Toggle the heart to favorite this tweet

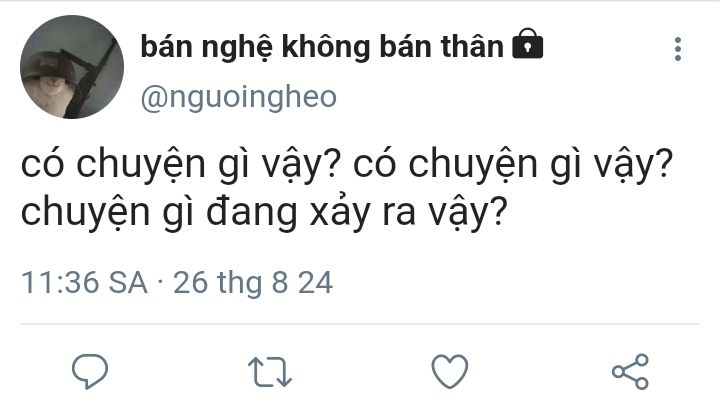[x=450, y=371]
